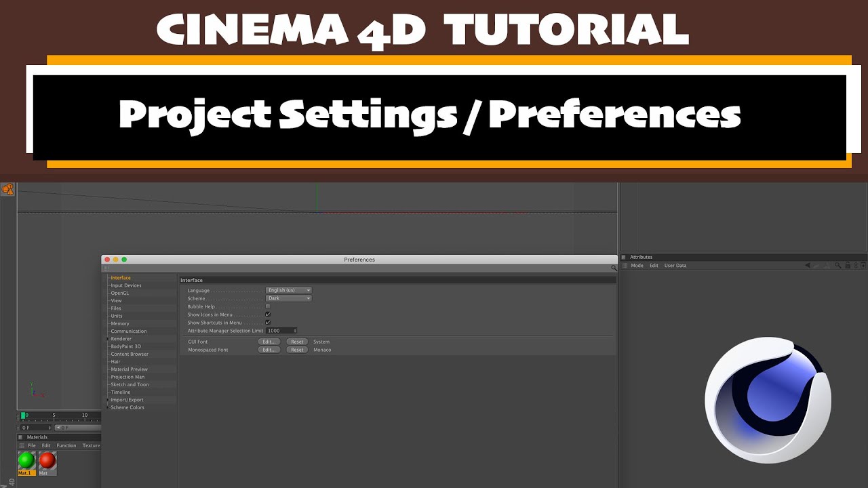
Task: Select Material Preview in Preferences tree
Action: tap(129, 369)
